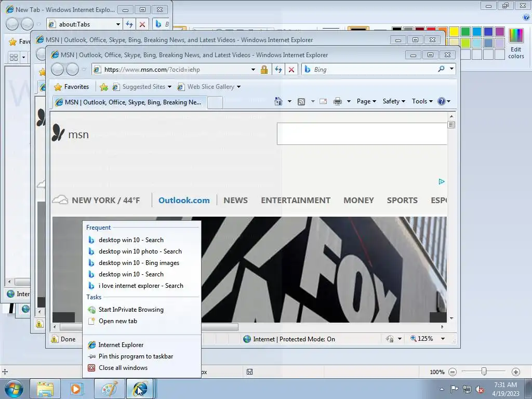The image size is (532, 399).
Task: Open Favorites button in front window
Action: pos(72,87)
